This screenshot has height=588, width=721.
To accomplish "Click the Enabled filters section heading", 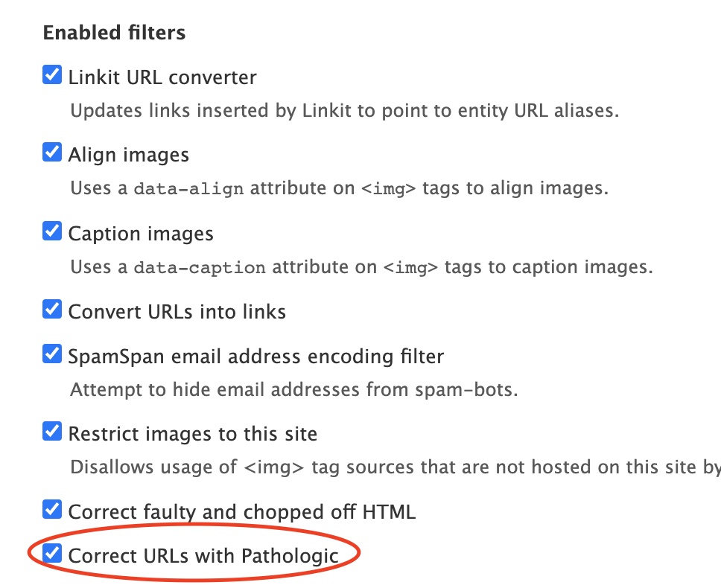I will click(x=114, y=33).
